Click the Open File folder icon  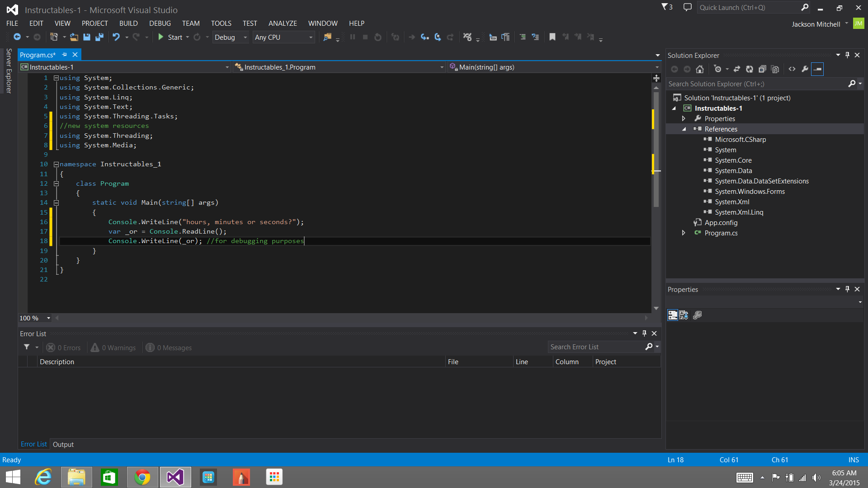[x=74, y=37]
